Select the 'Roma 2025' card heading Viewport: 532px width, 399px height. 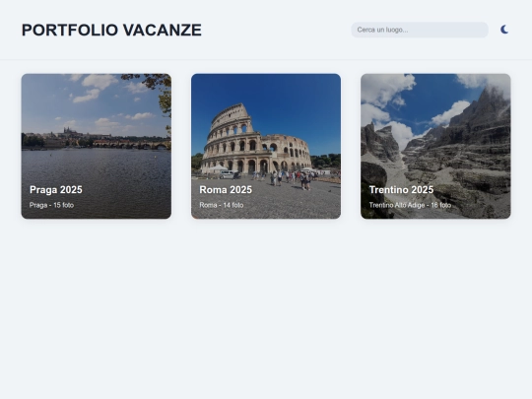pos(226,190)
